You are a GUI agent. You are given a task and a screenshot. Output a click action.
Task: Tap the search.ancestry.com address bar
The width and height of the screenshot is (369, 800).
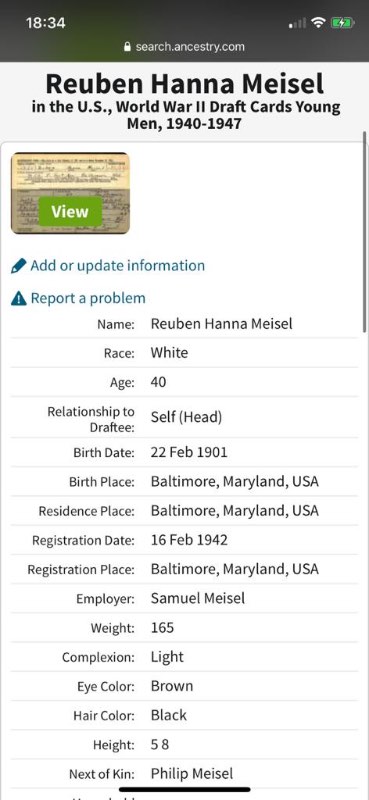tap(184, 47)
